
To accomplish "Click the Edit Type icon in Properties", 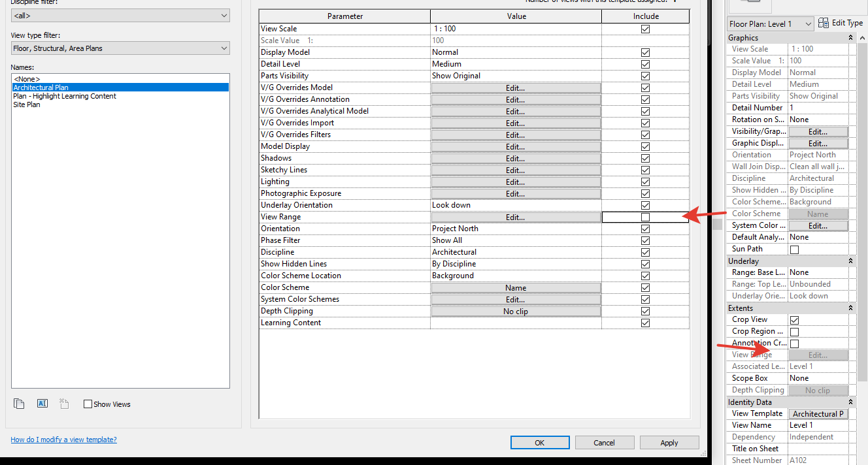I will click(822, 22).
